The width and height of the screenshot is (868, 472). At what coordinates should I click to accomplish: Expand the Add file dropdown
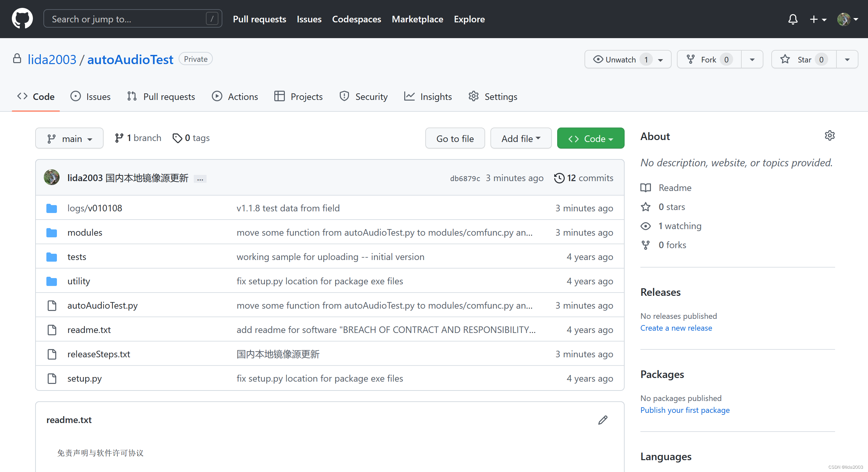click(521, 138)
